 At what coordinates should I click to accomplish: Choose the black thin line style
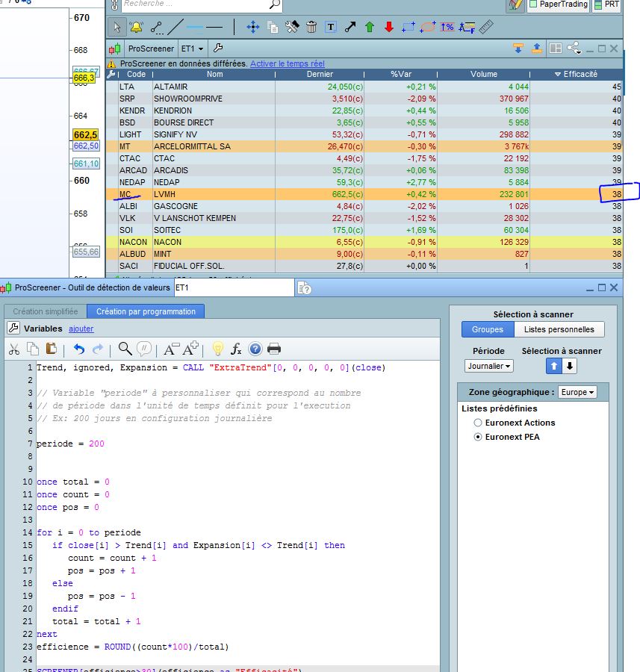coord(214,28)
